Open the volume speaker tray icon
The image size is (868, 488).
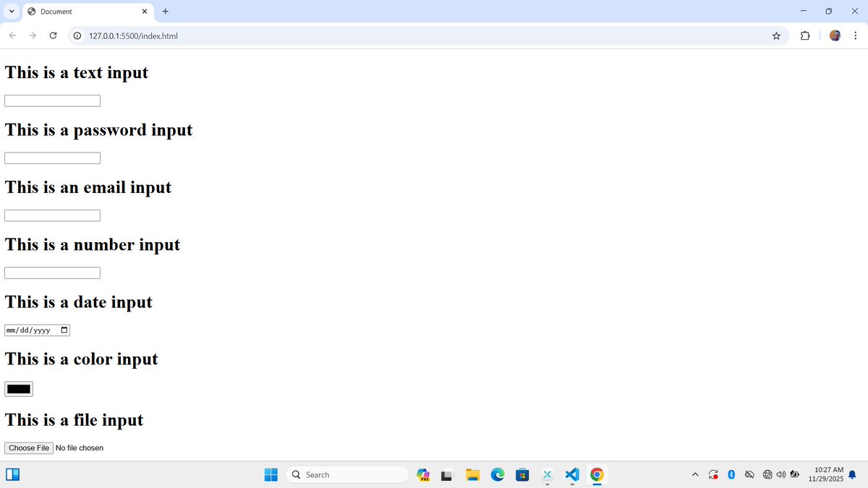tap(780, 475)
